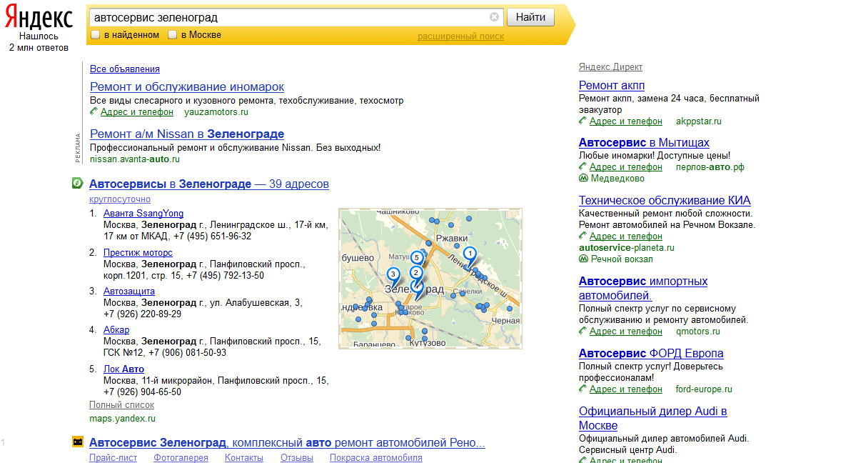Open the Все объявления link
The image size is (868, 463).
click(x=125, y=69)
